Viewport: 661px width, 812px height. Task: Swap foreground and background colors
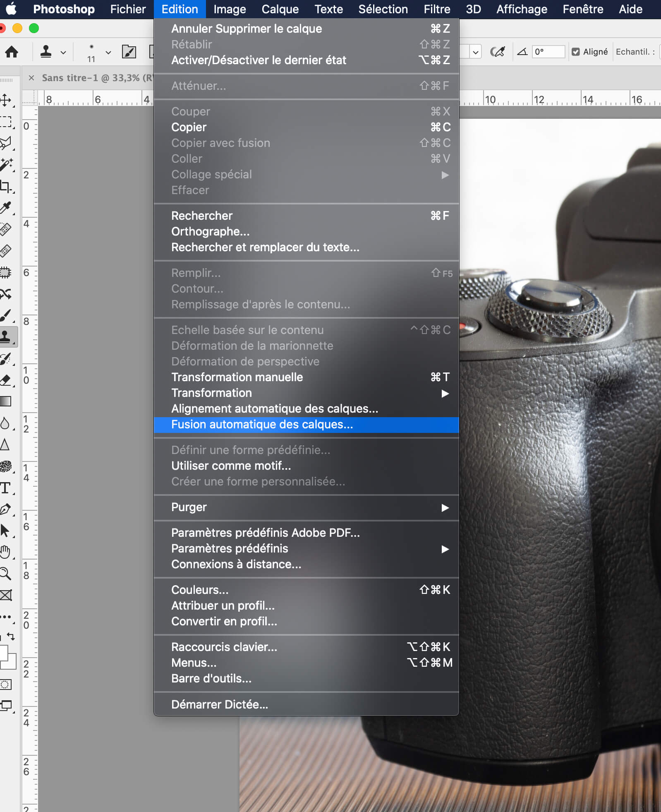click(x=11, y=637)
